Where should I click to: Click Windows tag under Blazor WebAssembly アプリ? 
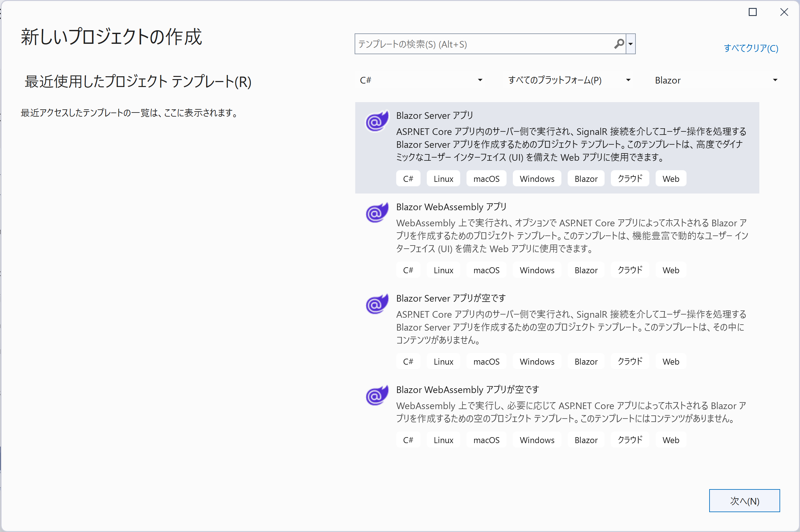[537, 270]
